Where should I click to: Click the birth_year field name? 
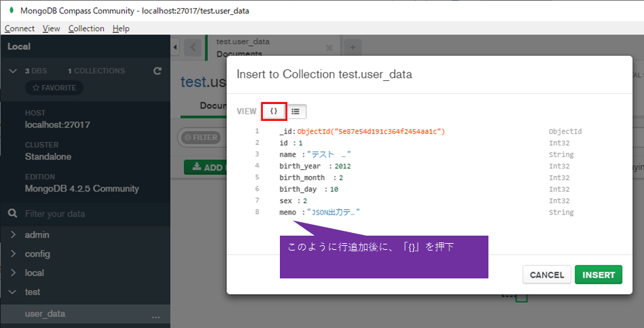[x=300, y=166]
